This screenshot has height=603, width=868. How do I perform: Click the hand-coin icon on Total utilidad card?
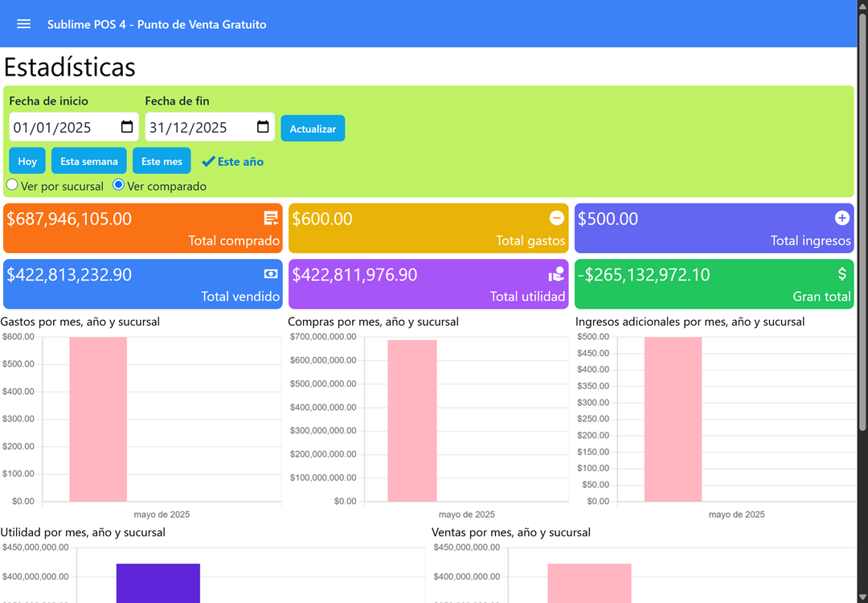(x=556, y=274)
